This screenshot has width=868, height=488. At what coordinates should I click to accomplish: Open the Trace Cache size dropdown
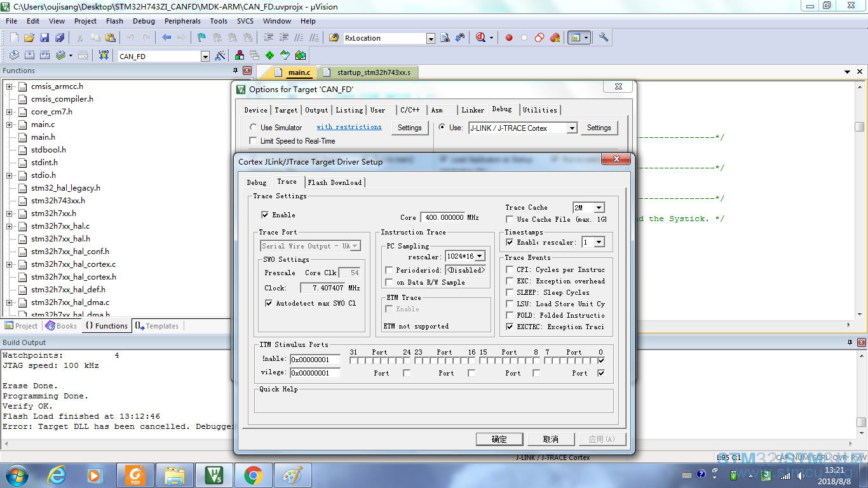[x=599, y=208]
